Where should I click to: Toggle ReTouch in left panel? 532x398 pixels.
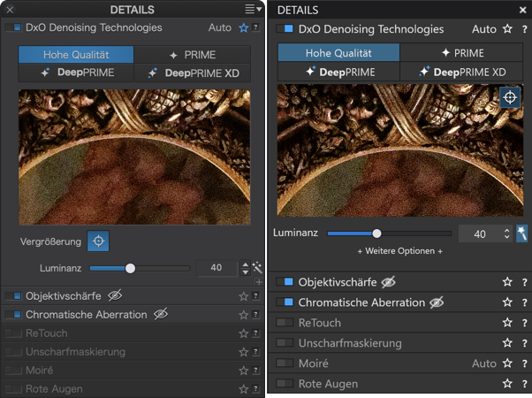13,333
